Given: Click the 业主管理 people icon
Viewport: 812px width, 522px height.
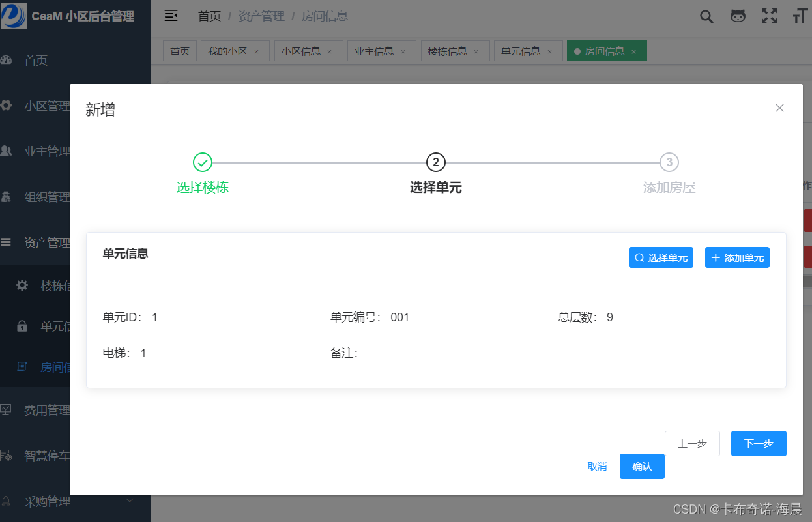Looking at the screenshot, I should click(x=7, y=151).
